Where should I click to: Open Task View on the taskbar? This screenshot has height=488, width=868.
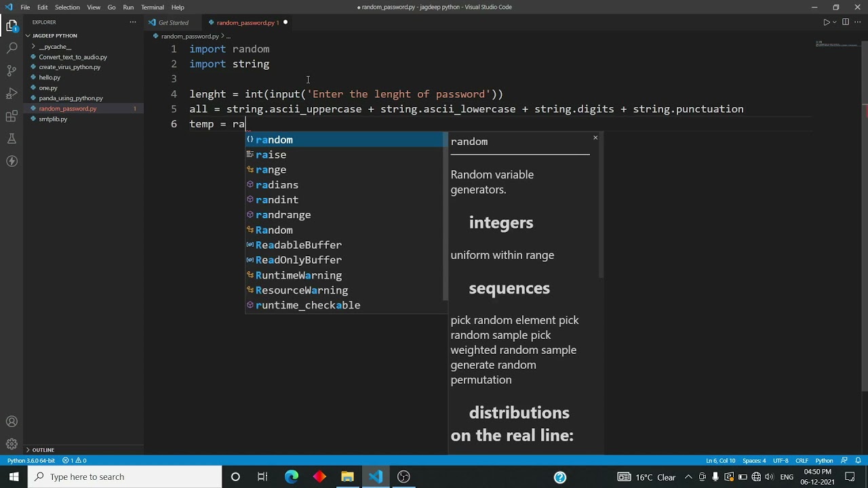pos(262,476)
